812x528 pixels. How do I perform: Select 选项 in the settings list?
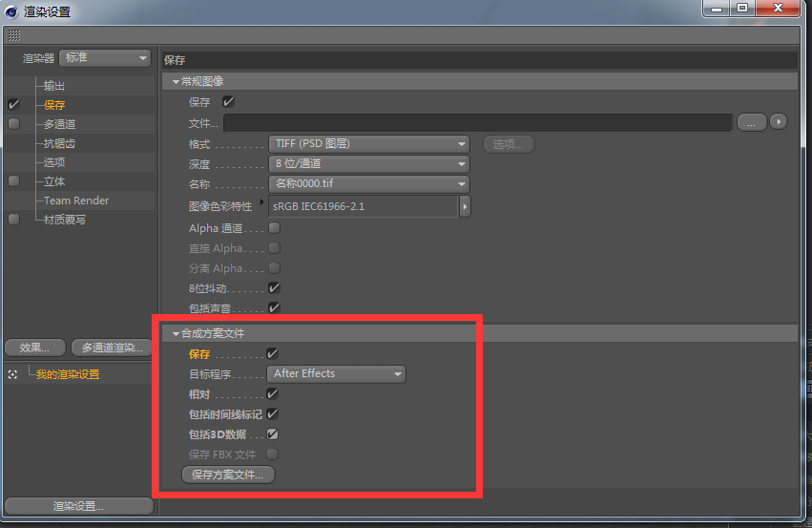[54, 162]
